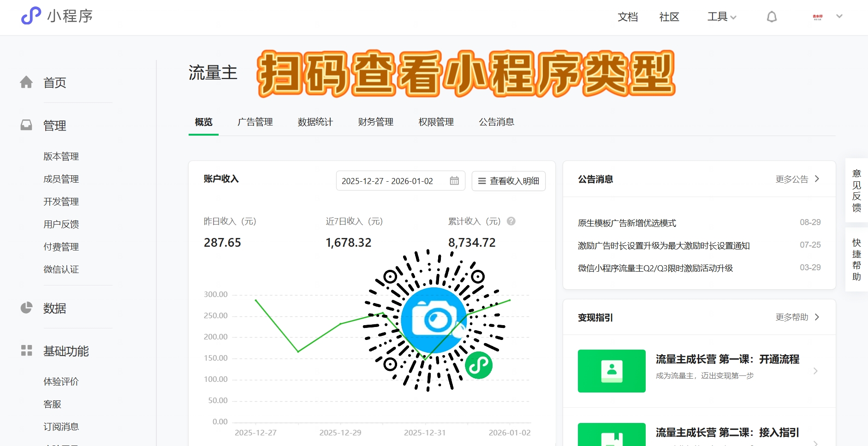Open the 意见反馈 side panel
This screenshot has height=446, width=868.
pyautogui.click(x=856, y=190)
